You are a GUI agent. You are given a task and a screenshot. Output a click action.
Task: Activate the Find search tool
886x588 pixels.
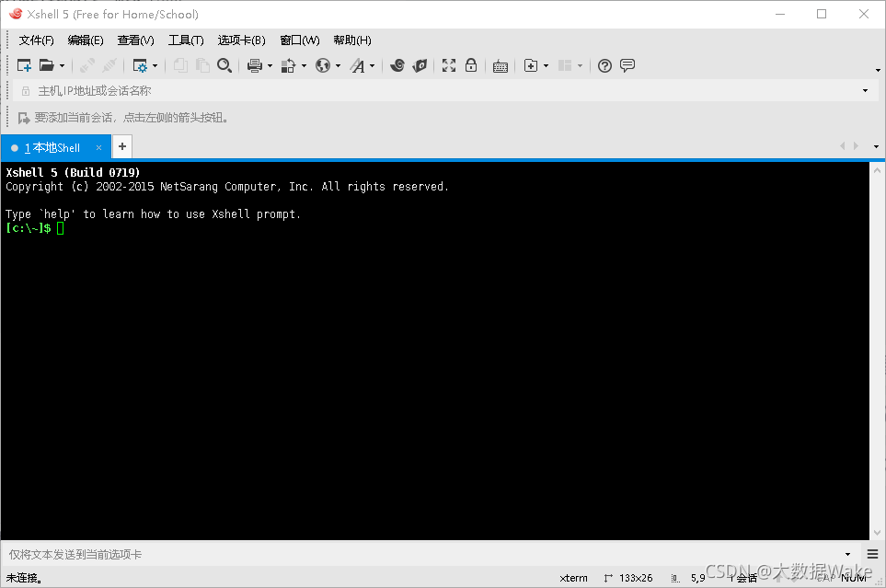224,65
